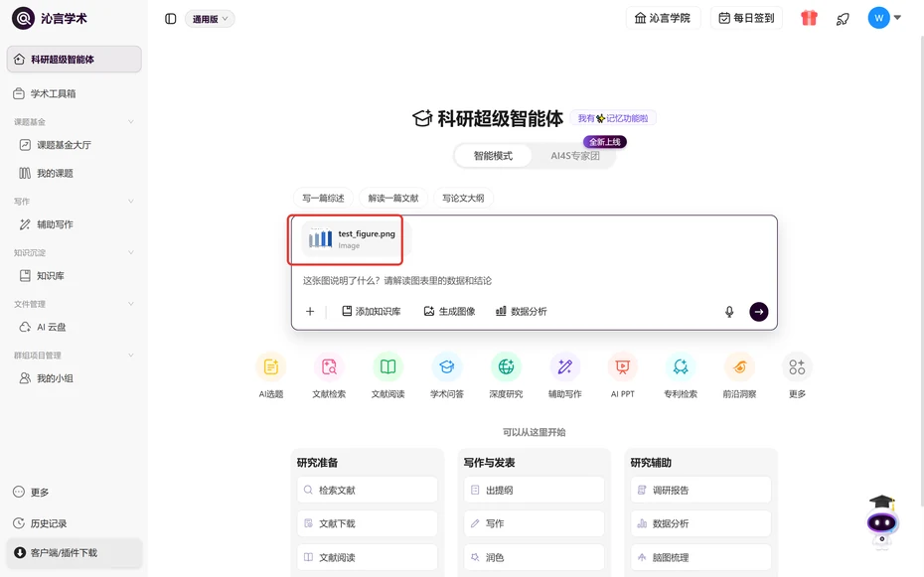Click 脑图梳理 under 研究辅助
The width and height of the screenshot is (924, 577).
click(x=700, y=557)
